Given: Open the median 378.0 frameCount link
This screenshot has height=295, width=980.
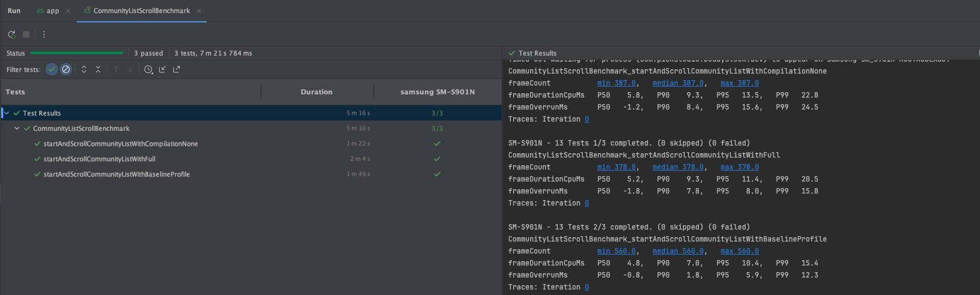Looking at the screenshot, I should pyautogui.click(x=678, y=167).
